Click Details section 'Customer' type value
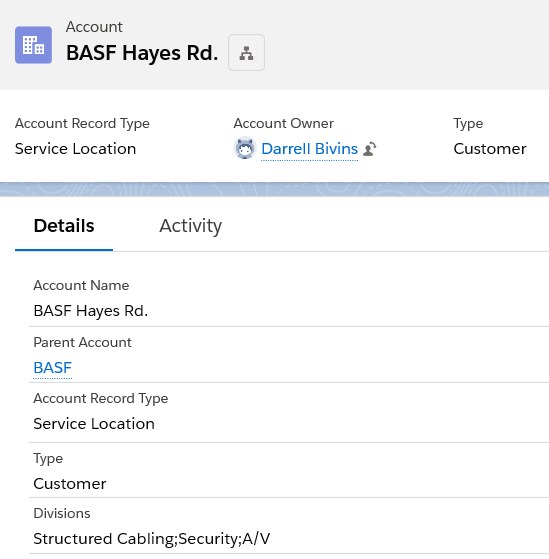The image size is (549, 559). click(70, 484)
